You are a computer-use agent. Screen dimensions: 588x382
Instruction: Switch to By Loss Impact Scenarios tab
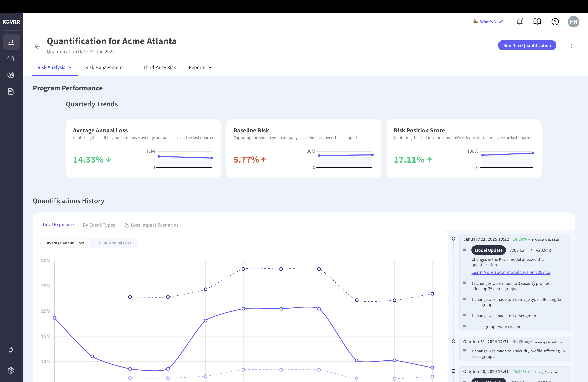(151, 225)
